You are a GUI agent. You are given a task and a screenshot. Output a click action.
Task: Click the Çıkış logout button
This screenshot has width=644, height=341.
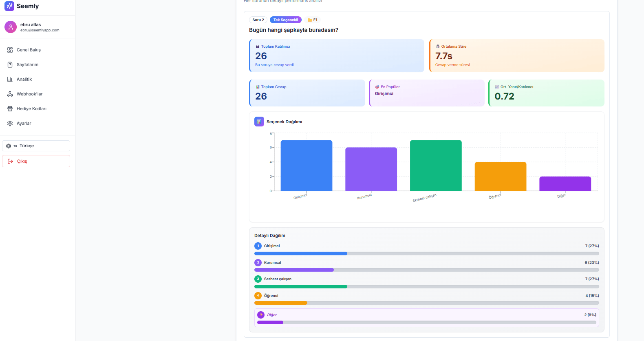click(x=36, y=161)
